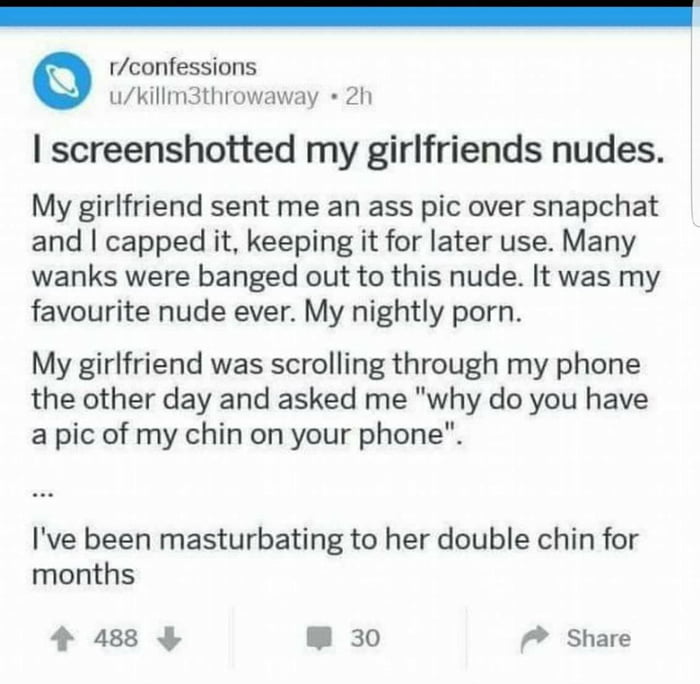The width and height of the screenshot is (700, 684).
Task: Click the three-dot ellipsis line in post
Action: pos(43,494)
